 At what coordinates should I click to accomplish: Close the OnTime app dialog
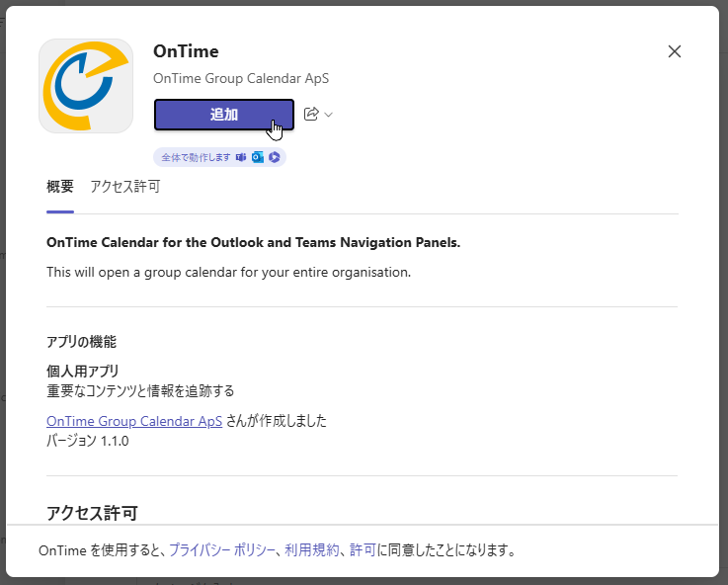pos(674,51)
